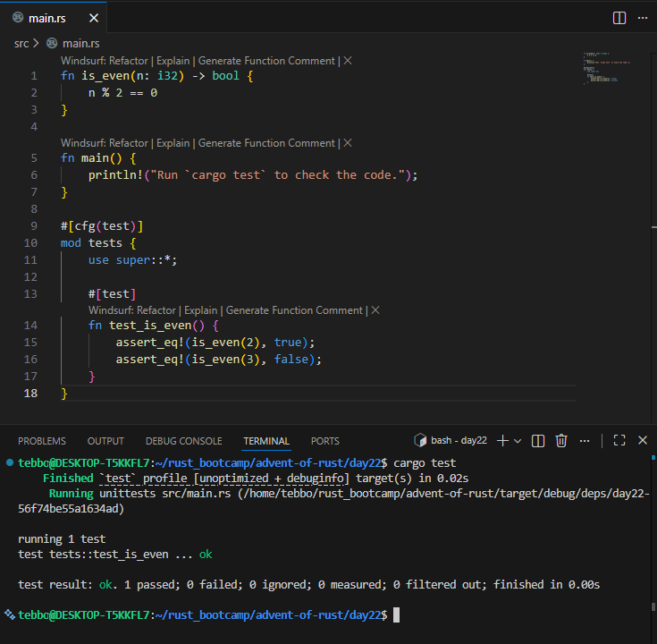Open the launch profile dropdown chevron
Viewport: 657px width, 644px height.
tap(518, 441)
